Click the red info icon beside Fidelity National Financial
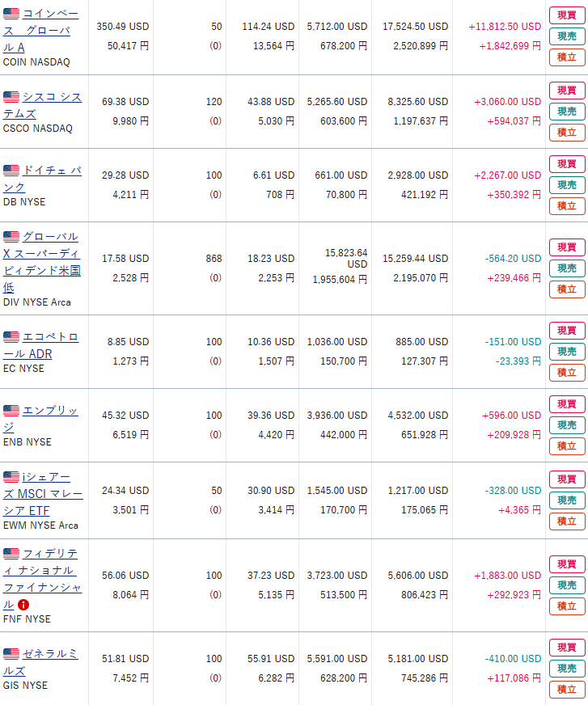The image size is (588, 705). click(23, 605)
